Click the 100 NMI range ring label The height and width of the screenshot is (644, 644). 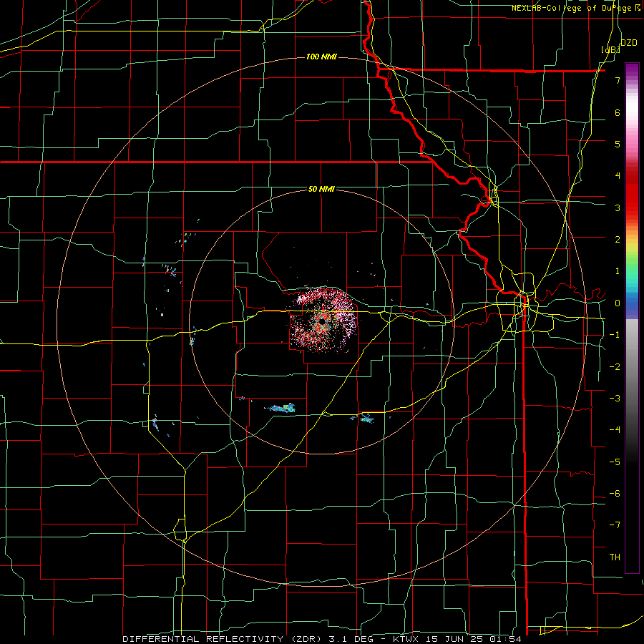(321, 57)
